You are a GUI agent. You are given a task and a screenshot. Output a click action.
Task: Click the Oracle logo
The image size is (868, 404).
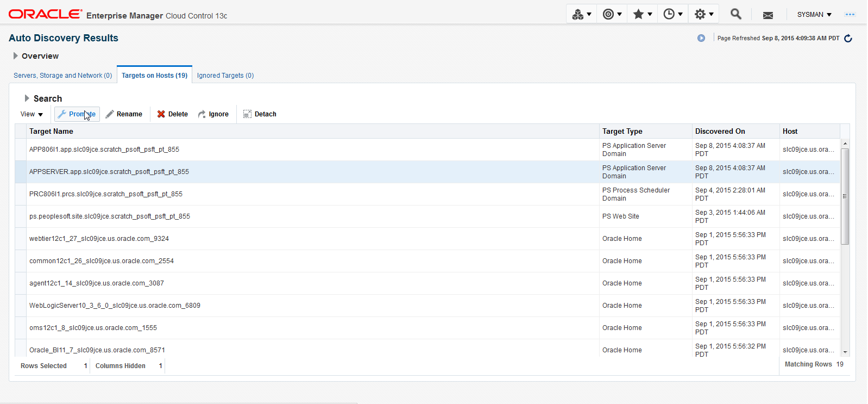pyautogui.click(x=45, y=14)
